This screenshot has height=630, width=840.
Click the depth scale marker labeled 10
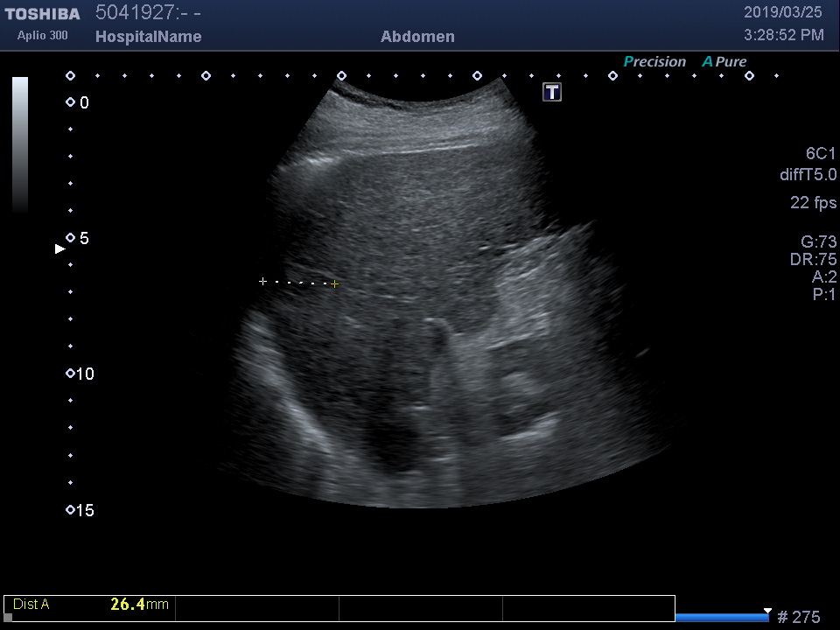coord(71,374)
